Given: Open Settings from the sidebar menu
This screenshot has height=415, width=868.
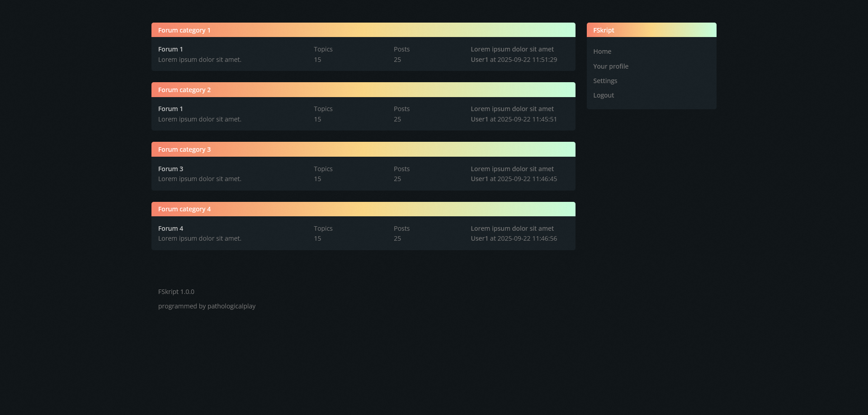Looking at the screenshot, I should (605, 81).
